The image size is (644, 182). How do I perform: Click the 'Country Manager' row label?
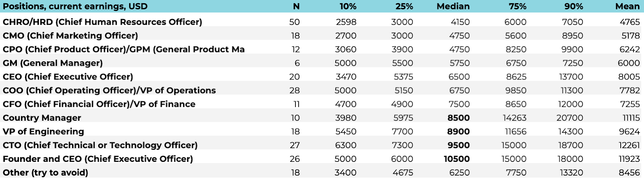point(42,118)
